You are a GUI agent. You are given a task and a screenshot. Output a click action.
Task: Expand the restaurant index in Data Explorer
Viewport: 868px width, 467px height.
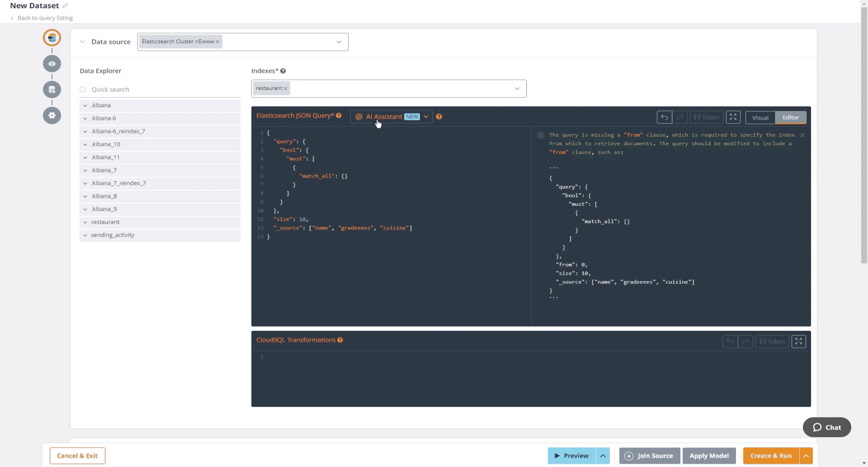point(85,222)
